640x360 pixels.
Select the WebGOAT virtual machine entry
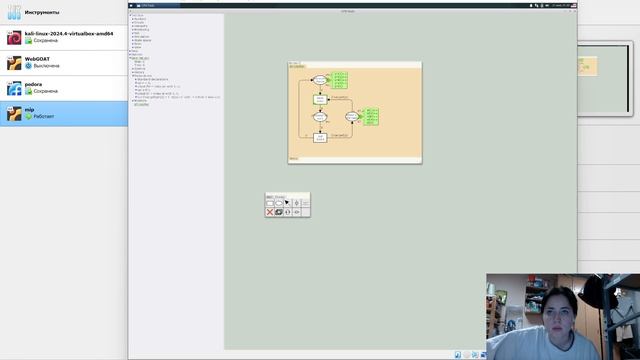tap(64, 63)
